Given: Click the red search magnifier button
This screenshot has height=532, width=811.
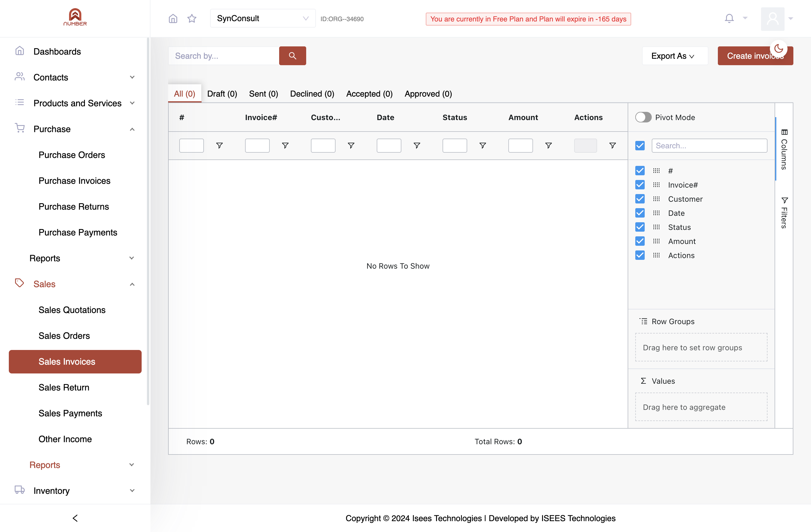Looking at the screenshot, I should (292, 55).
